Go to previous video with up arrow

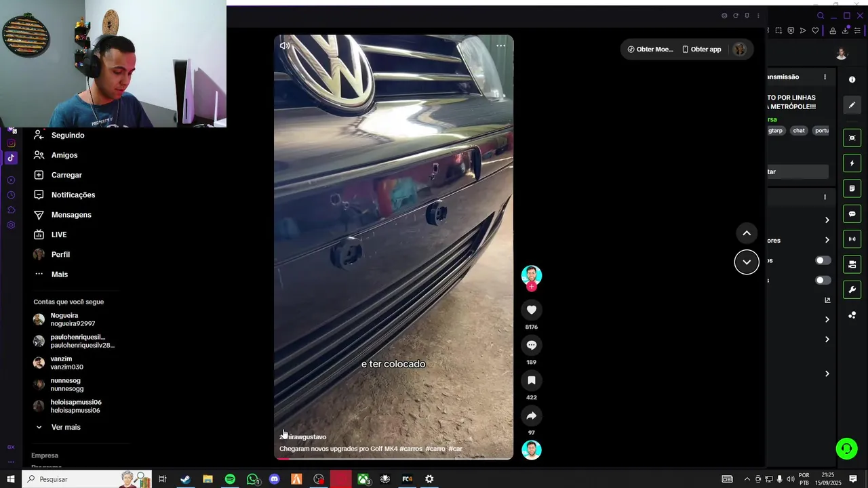pyautogui.click(x=747, y=233)
